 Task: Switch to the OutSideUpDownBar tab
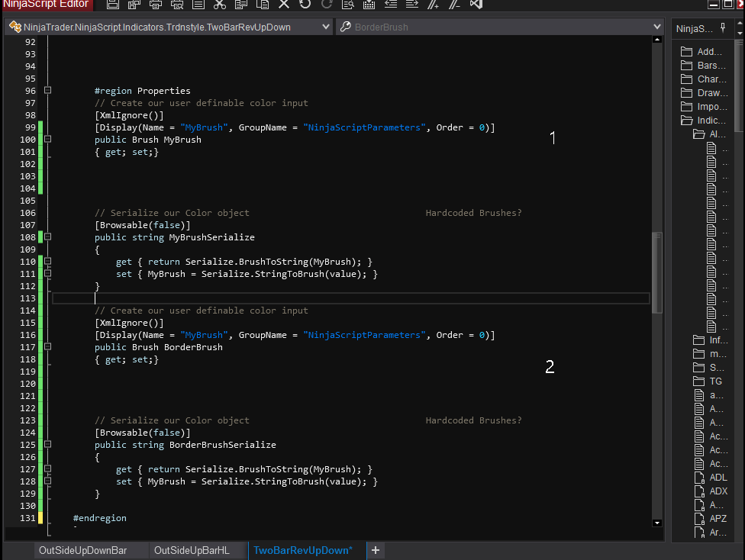[82, 550]
